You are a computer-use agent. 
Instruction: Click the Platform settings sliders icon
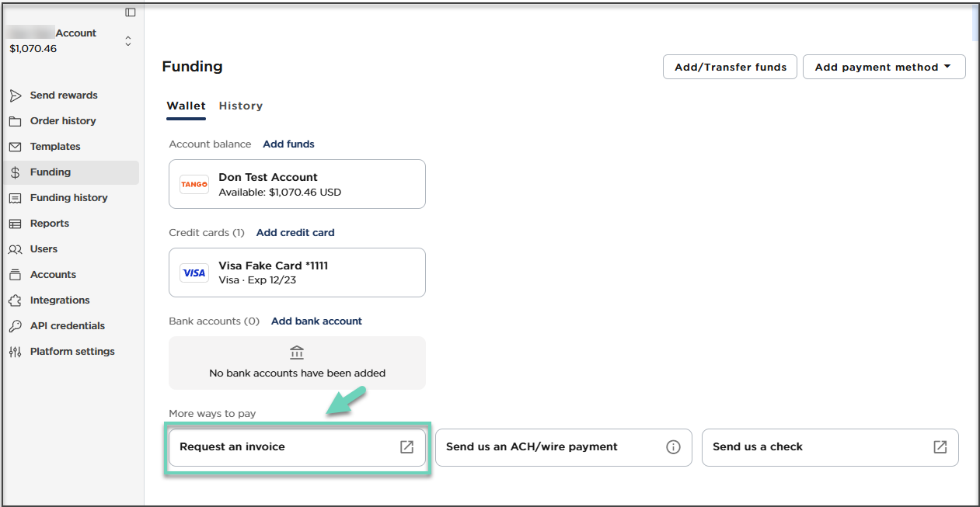pos(15,352)
